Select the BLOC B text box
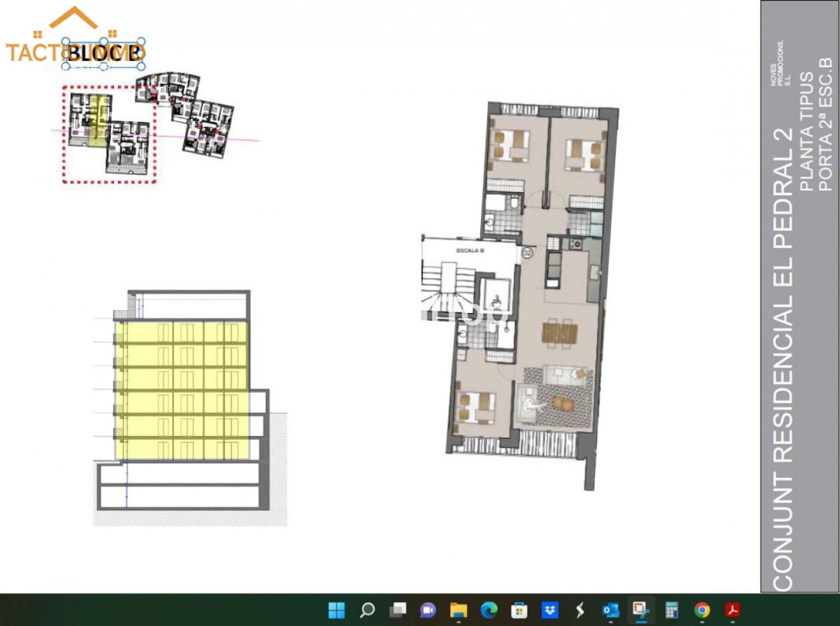The width and height of the screenshot is (840, 626). click(104, 53)
